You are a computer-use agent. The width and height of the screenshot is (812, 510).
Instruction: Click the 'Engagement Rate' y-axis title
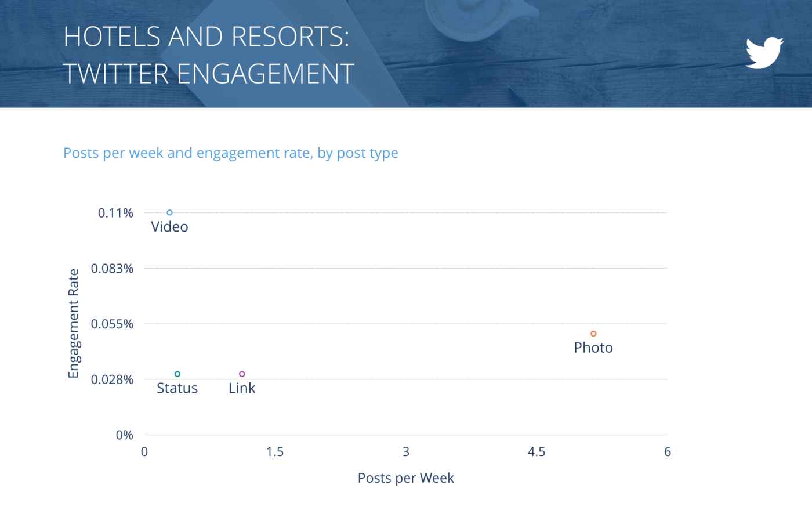pos(74,323)
